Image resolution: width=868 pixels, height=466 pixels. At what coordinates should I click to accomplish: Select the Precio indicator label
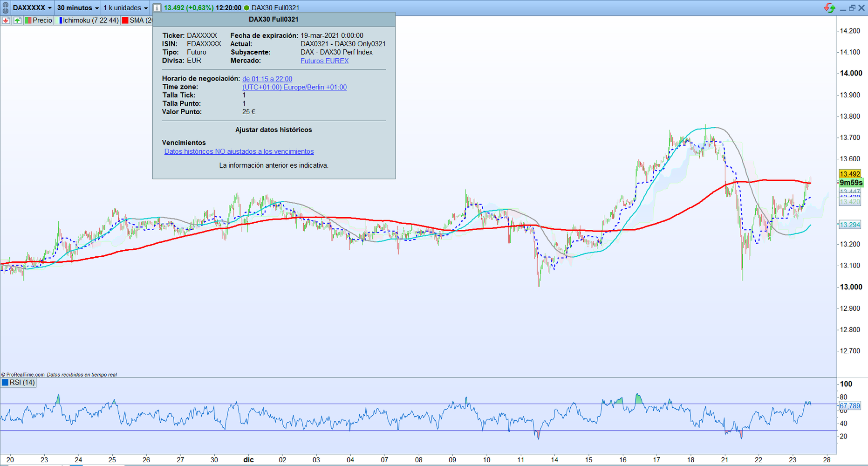click(x=39, y=21)
